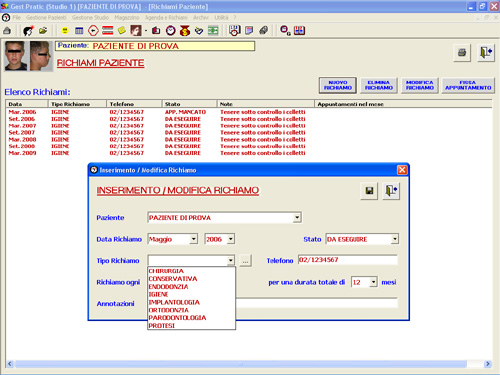Click the bookshelf toolbar icon at toolbar end
500x375 pixels.
click(299, 31)
